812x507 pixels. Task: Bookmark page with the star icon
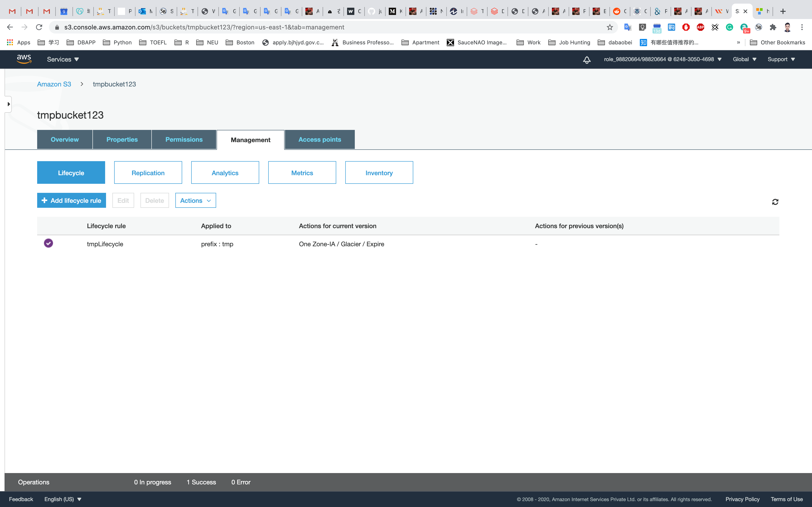[610, 27]
